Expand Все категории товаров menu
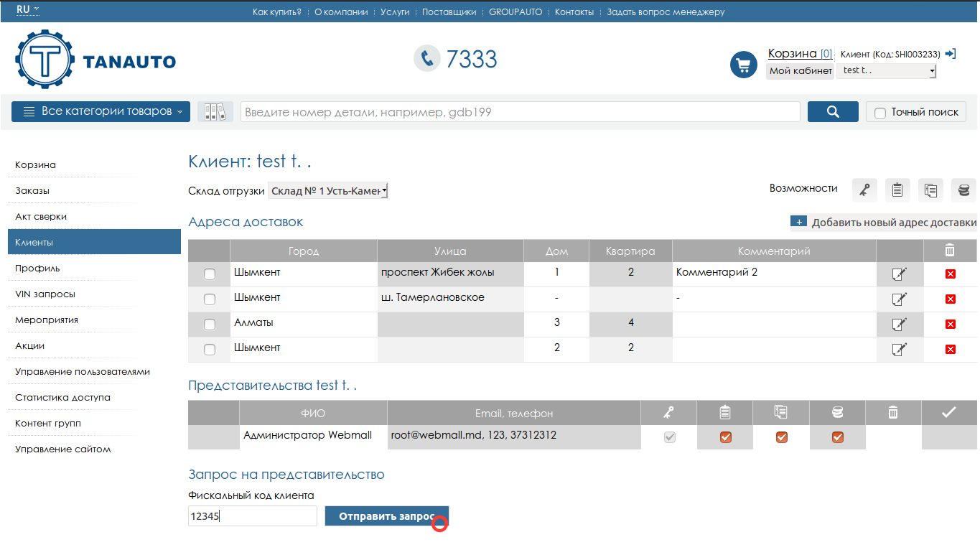 pyautogui.click(x=101, y=111)
